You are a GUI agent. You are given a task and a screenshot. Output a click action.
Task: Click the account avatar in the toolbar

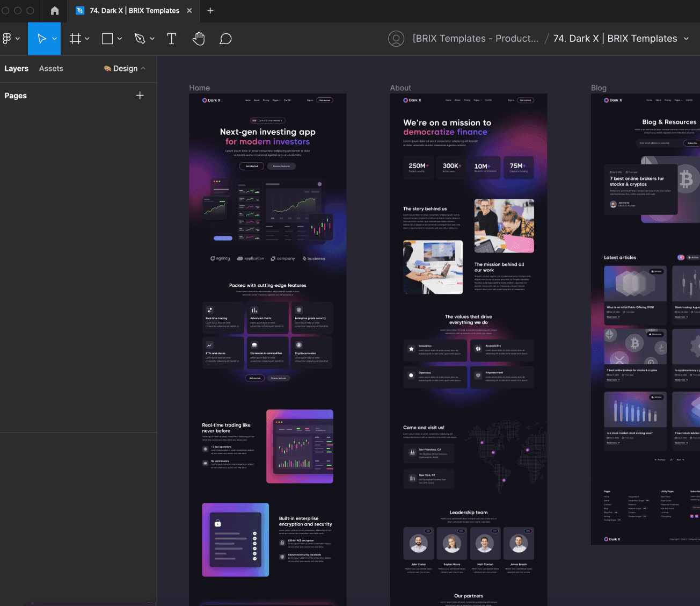[396, 38]
